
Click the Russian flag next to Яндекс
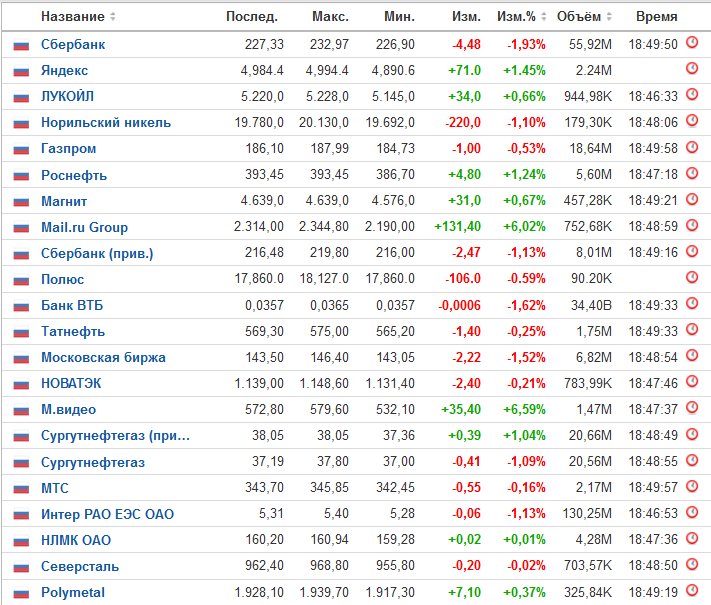21,71
